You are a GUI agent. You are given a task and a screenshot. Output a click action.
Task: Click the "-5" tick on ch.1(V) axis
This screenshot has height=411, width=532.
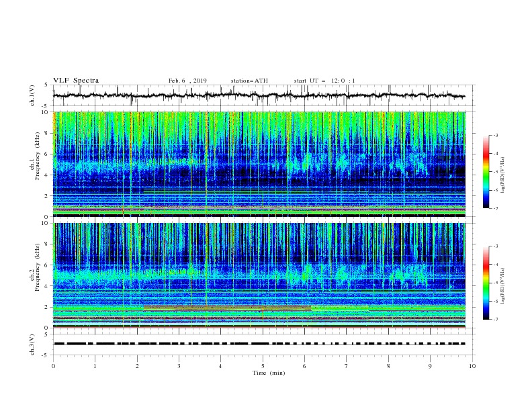(46, 106)
